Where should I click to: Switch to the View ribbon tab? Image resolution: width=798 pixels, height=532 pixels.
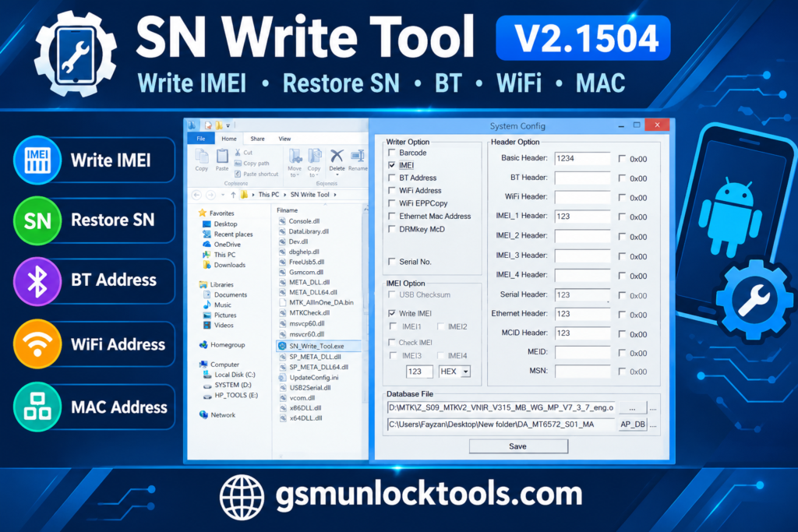[x=284, y=139]
